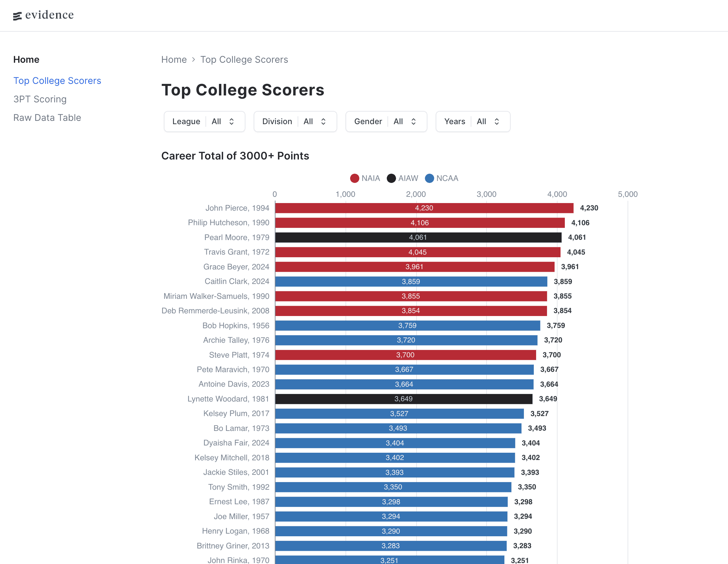Click John Pierce's red 4,230 bar
The image size is (728, 564).
pos(424,208)
